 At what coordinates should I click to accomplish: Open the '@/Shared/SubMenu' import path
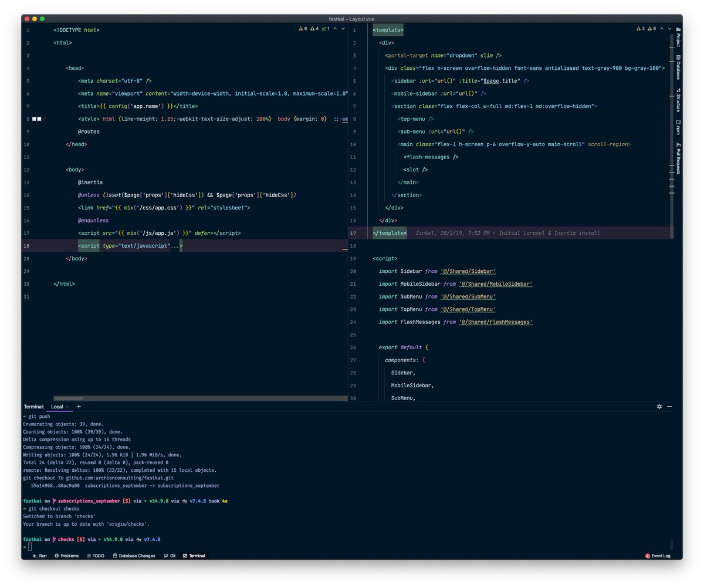point(468,296)
